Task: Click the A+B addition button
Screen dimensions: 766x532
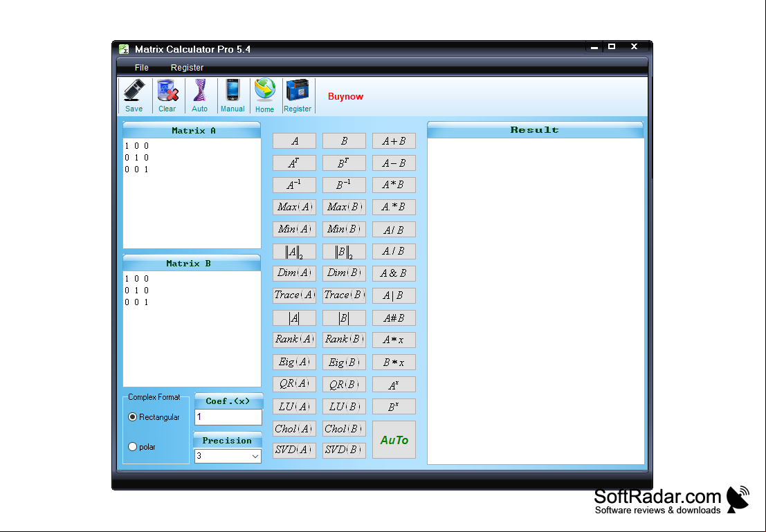Action: tap(394, 140)
